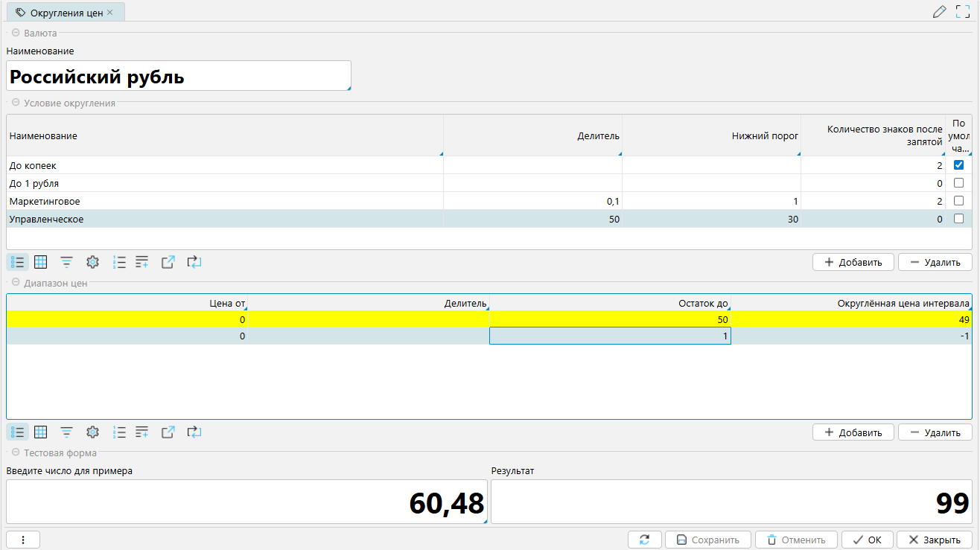The width and height of the screenshot is (980, 550).
Task: Click the refresh icon next to Сохранить
Action: click(644, 540)
